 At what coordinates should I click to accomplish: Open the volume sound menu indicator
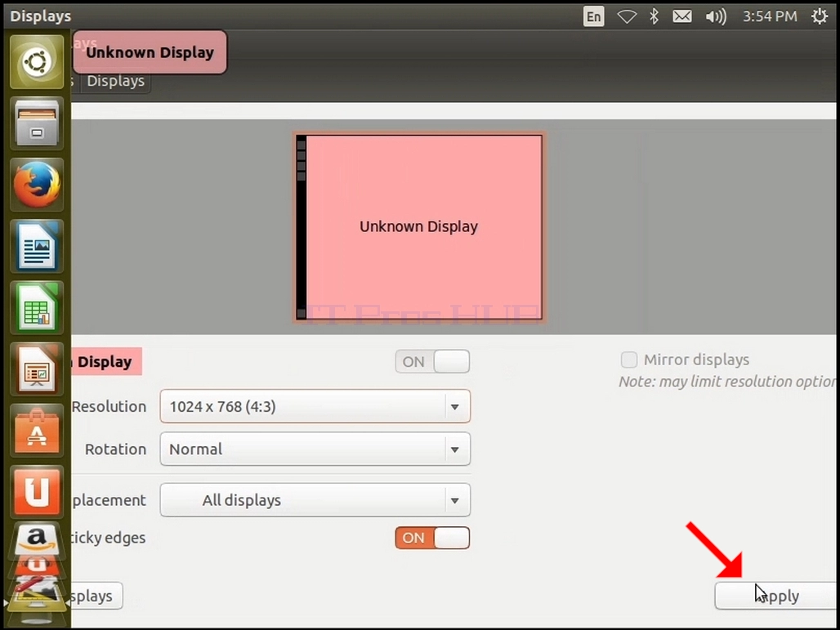coord(716,16)
